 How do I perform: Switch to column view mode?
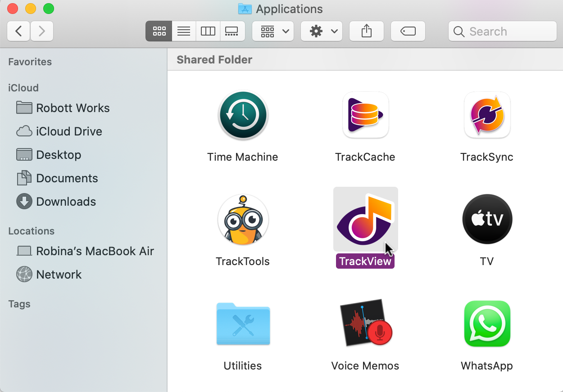208,32
